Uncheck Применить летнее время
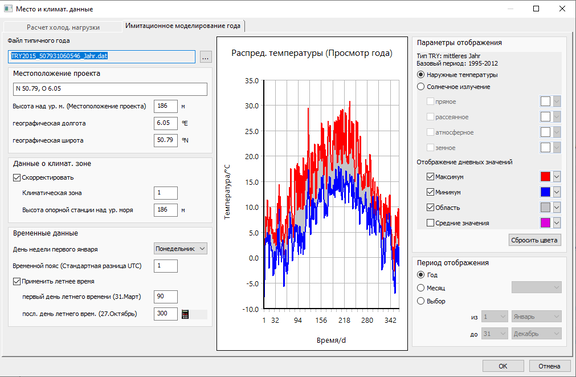The width and height of the screenshot is (576, 377). point(17,281)
